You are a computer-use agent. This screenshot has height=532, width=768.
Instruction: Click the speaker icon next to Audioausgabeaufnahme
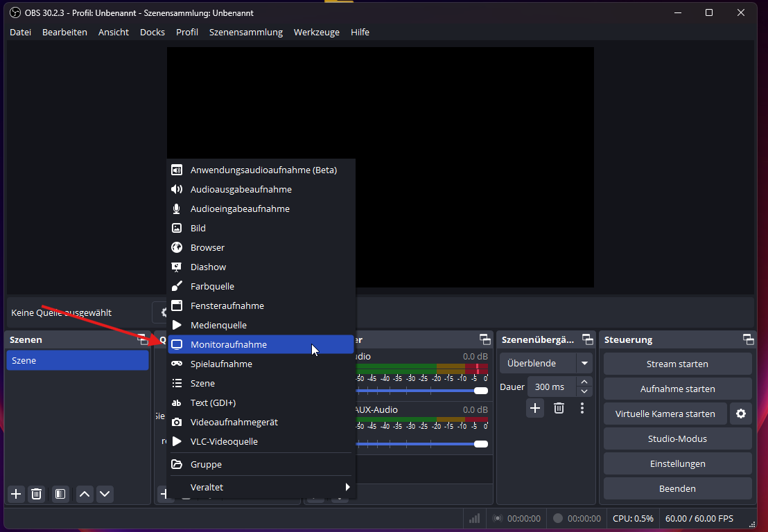click(177, 189)
